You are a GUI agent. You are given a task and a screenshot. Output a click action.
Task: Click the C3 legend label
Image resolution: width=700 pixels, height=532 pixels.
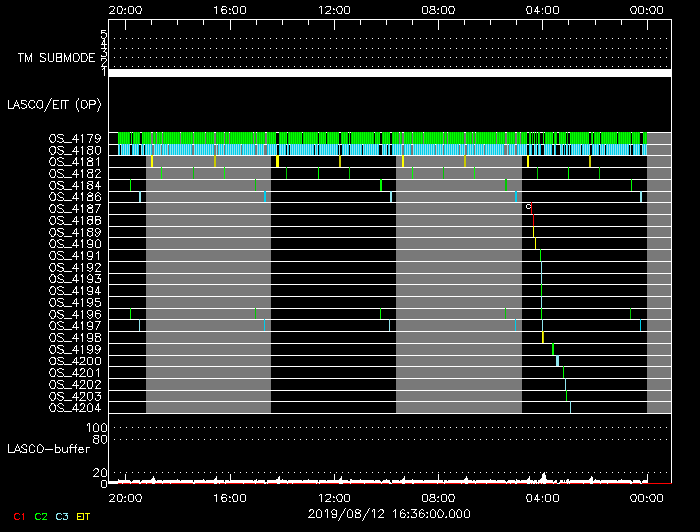tap(62, 516)
